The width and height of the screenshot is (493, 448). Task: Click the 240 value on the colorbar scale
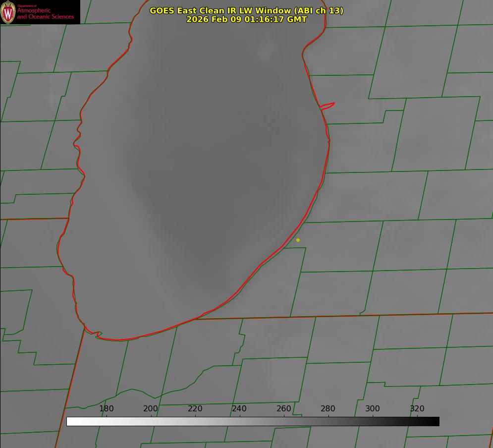pos(239,408)
